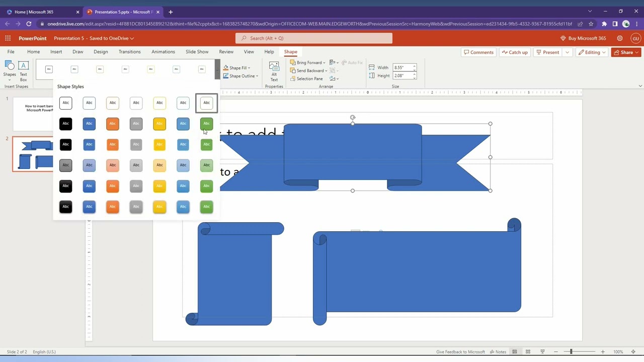Click the rotation handle above the ribbon shape

353,118
